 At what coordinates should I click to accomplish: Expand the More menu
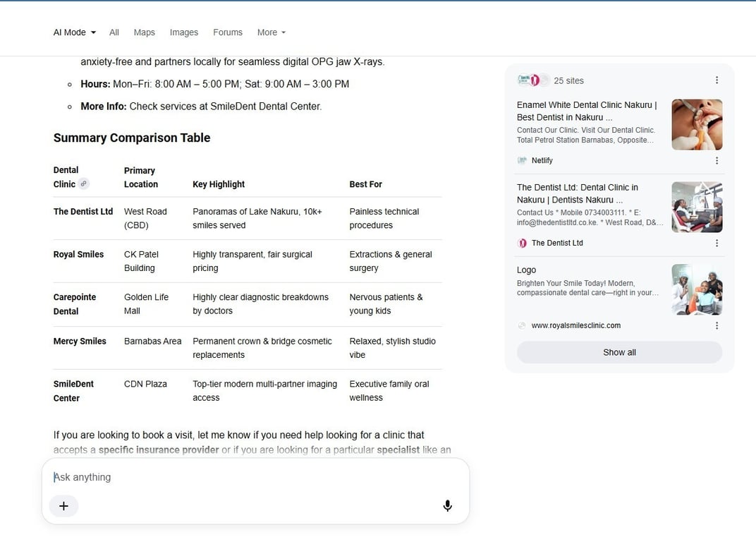click(272, 32)
